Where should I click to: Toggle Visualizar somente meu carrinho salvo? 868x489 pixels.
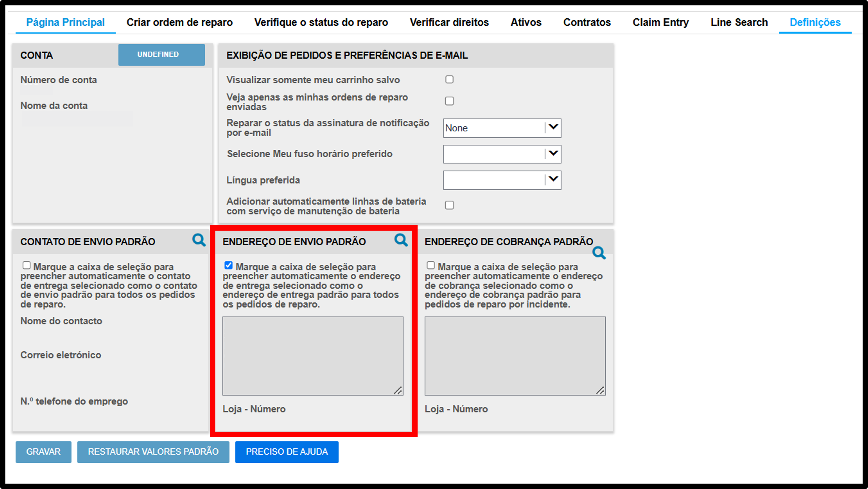pyautogui.click(x=449, y=79)
